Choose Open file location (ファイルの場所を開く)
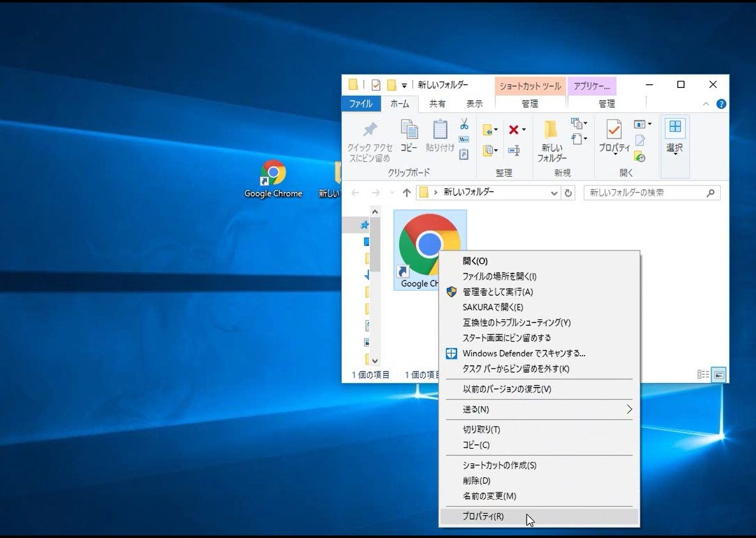Screen dimensions: 756x538 [x=540, y=276]
